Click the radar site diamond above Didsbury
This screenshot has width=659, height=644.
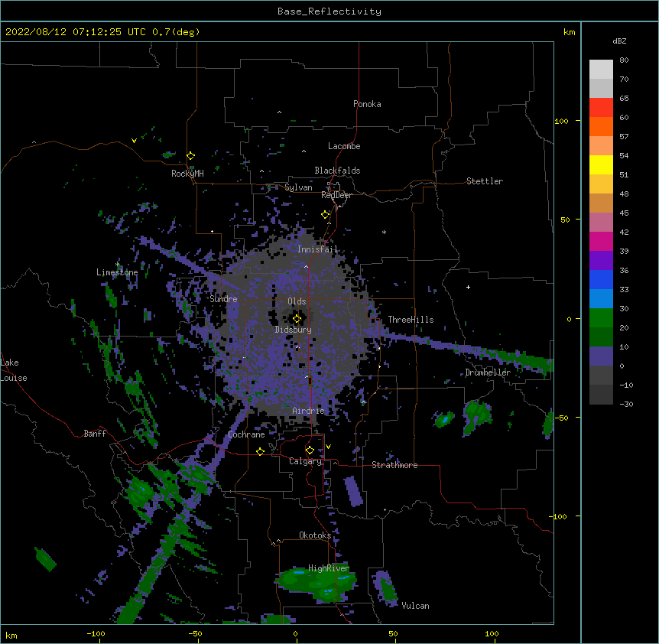click(297, 318)
